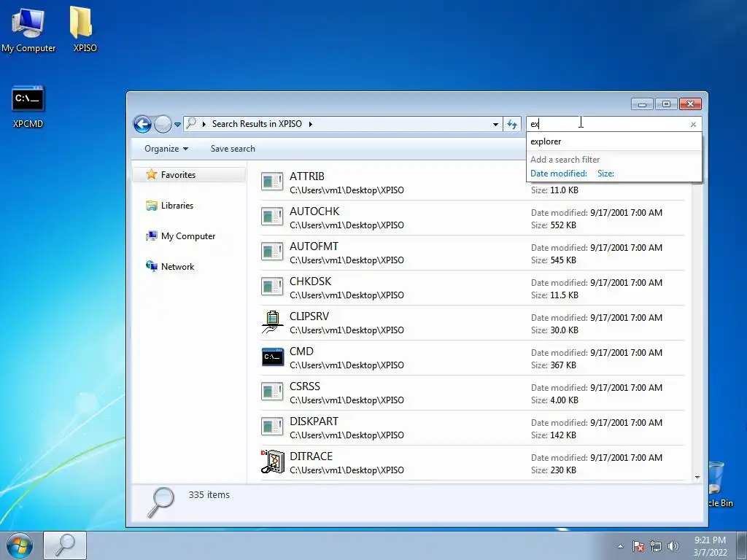Select the DISKPART file icon
This screenshot has width=747, height=560.
point(272,427)
